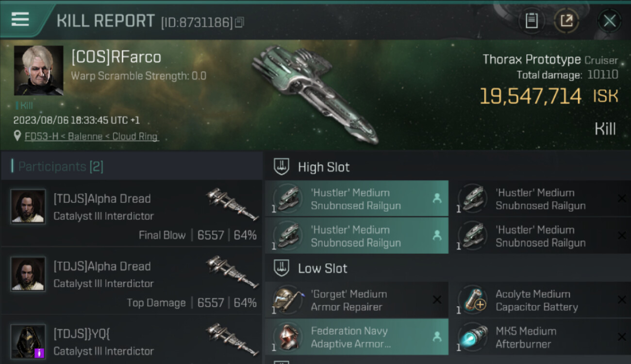
Task: Click the X on MK5 Medium Afterburner row
Action: [x=622, y=337]
